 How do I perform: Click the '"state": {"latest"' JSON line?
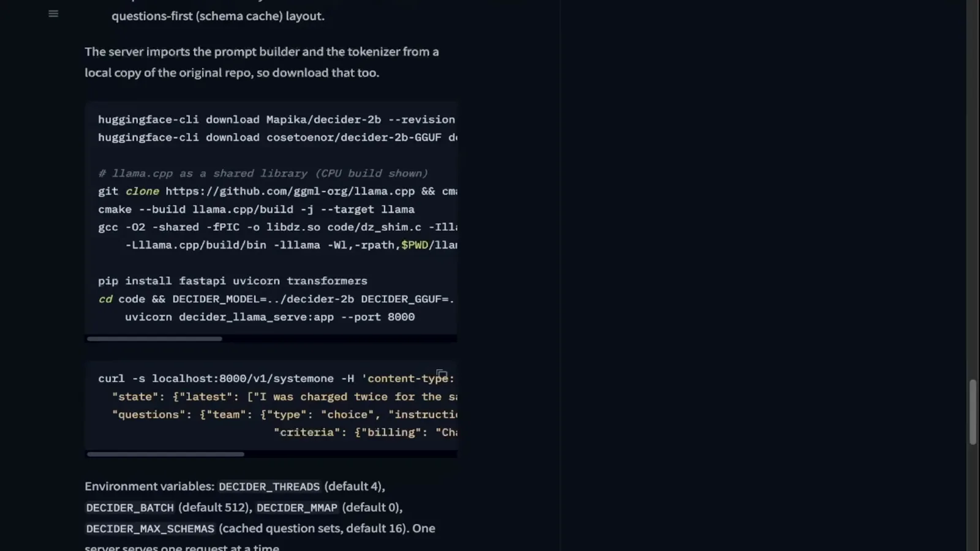pos(284,397)
